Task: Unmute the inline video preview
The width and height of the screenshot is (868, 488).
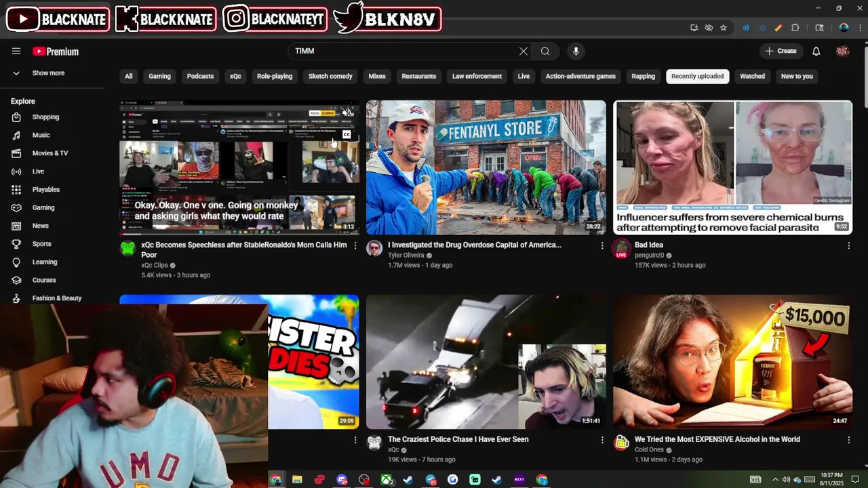Action: coord(347,113)
